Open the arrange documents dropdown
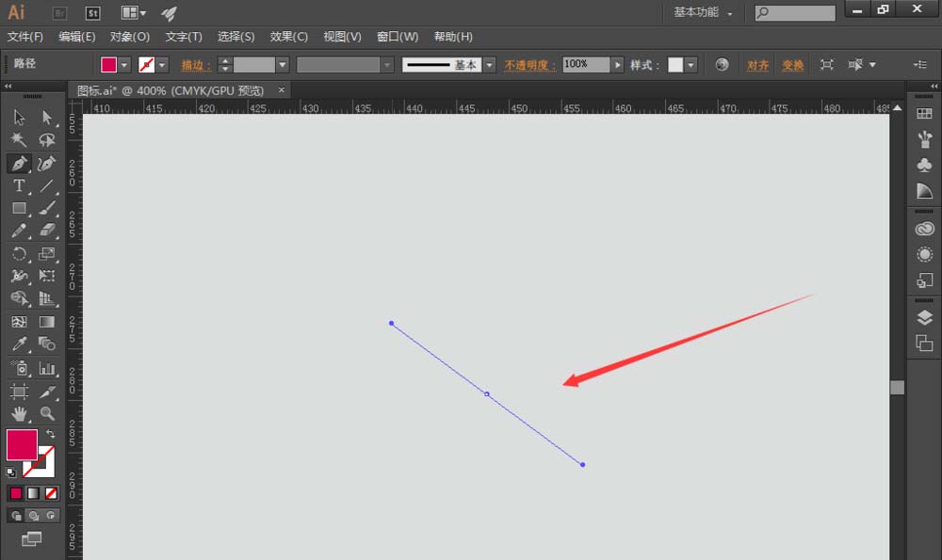The image size is (942, 560). click(134, 12)
